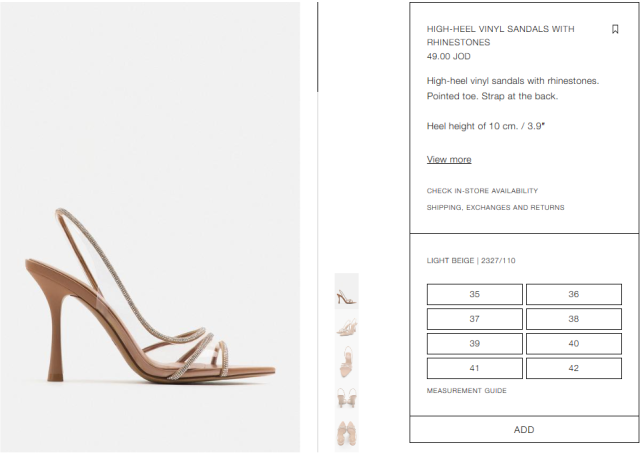The height and width of the screenshot is (453, 640).
Task: Add the sandals with ADD button
Action: click(524, 429)
